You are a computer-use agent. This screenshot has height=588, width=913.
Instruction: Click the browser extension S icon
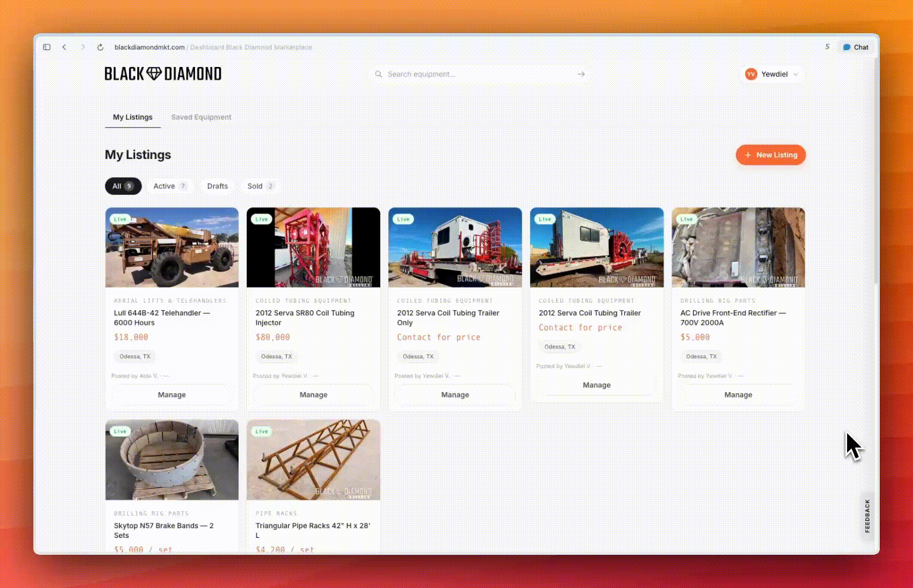click(827, 47)
